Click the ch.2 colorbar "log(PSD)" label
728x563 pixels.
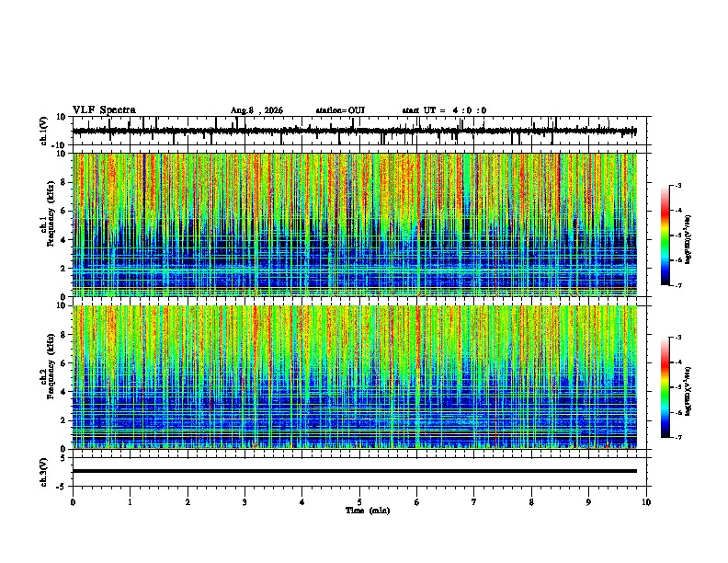click(x=688, y=391)
